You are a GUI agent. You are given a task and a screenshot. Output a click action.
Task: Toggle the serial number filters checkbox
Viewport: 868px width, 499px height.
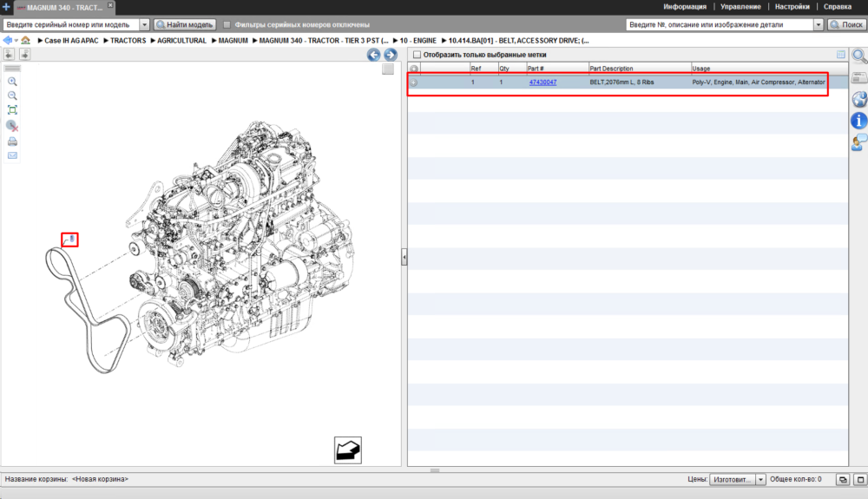[227, 24]
